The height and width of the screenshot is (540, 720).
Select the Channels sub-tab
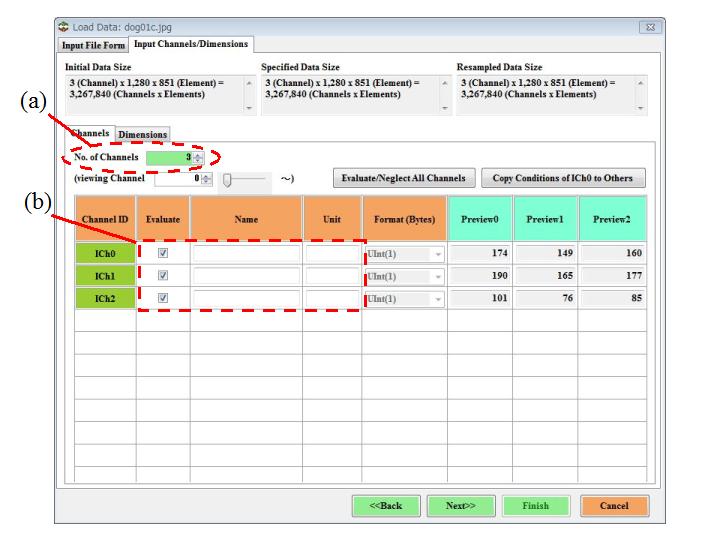90,133
